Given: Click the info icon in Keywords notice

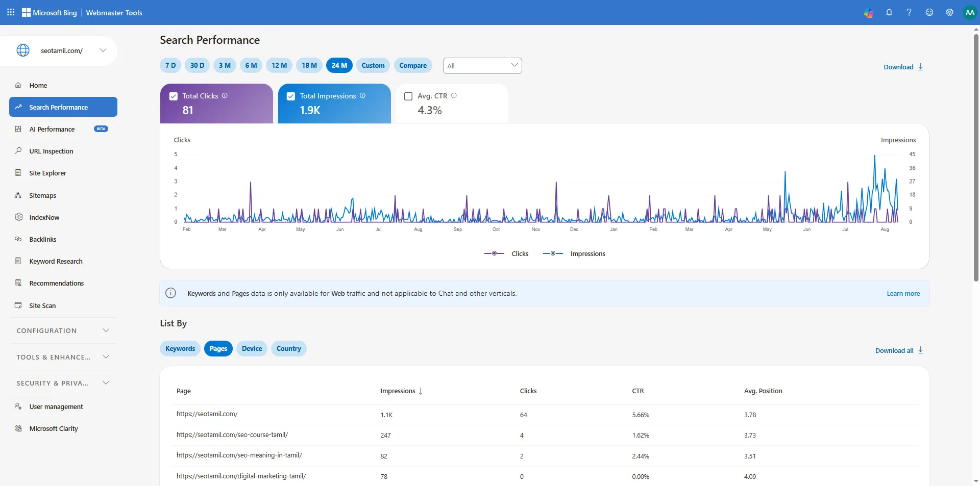Looking at the screenshot, I should point(171,293).
